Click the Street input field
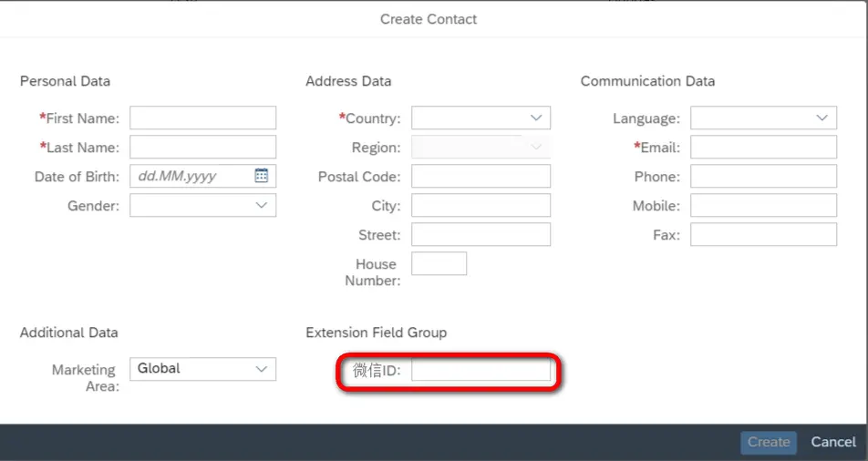This screenshot has height=461, width=868. 481,235
